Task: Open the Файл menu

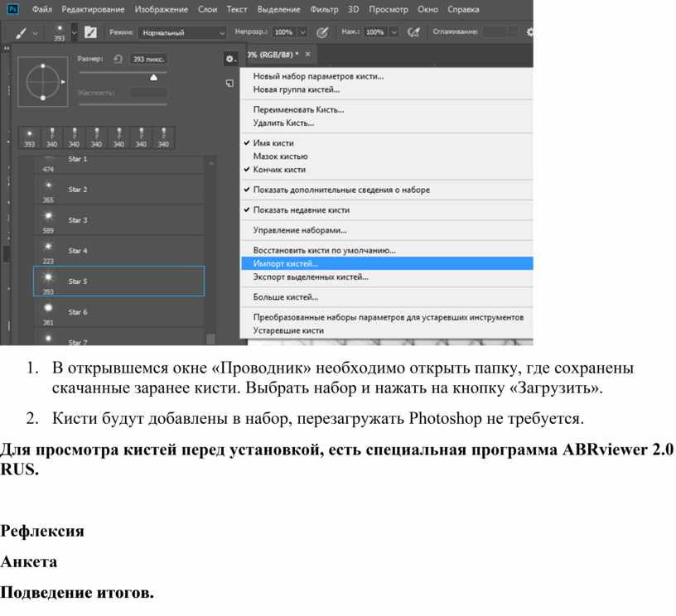Action: point(41,9)
